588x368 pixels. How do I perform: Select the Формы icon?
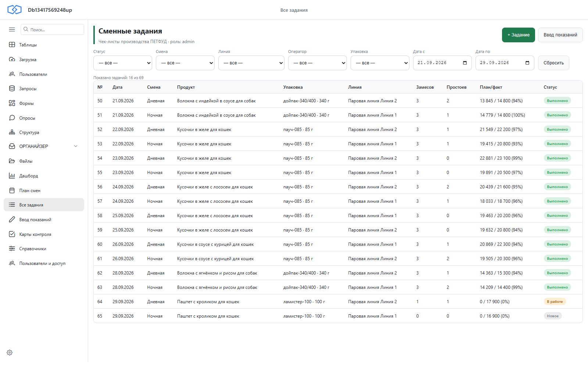click(x=12, y=103)
